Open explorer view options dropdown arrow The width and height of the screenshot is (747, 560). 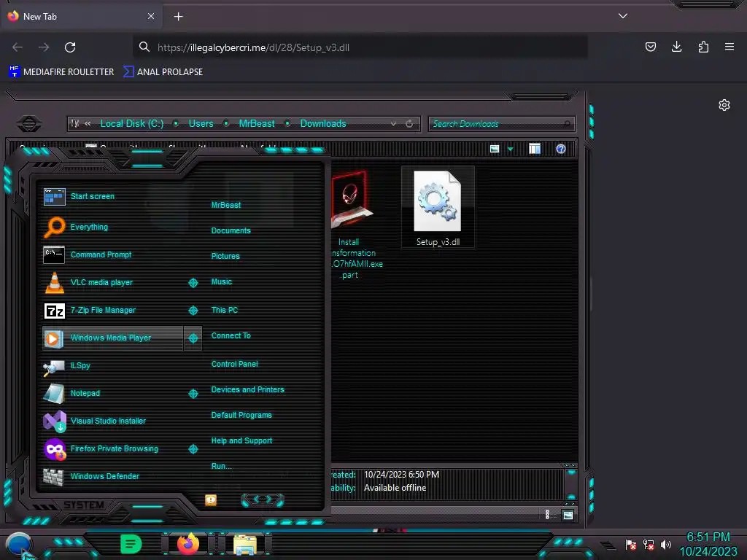tap(510, 149)
